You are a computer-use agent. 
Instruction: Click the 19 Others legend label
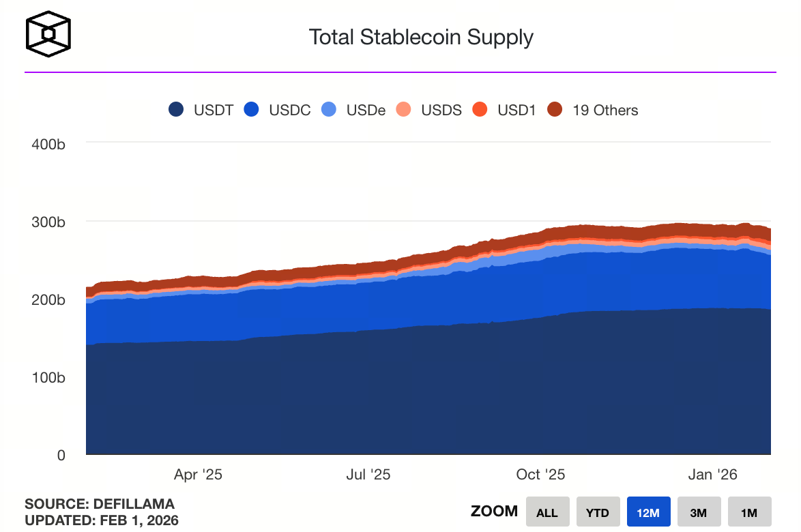605,110
